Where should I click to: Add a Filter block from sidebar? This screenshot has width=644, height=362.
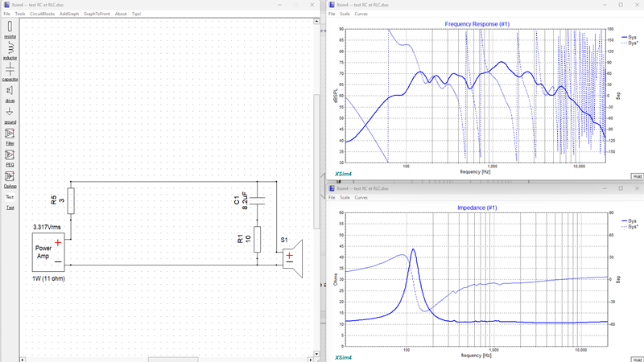(10, 136)
